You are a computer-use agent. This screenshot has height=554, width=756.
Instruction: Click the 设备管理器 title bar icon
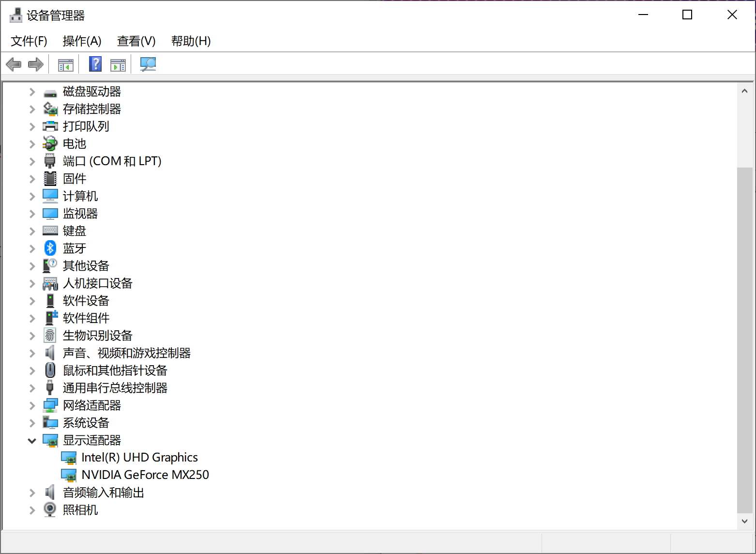pyautogui.click(x=15, y=15)
